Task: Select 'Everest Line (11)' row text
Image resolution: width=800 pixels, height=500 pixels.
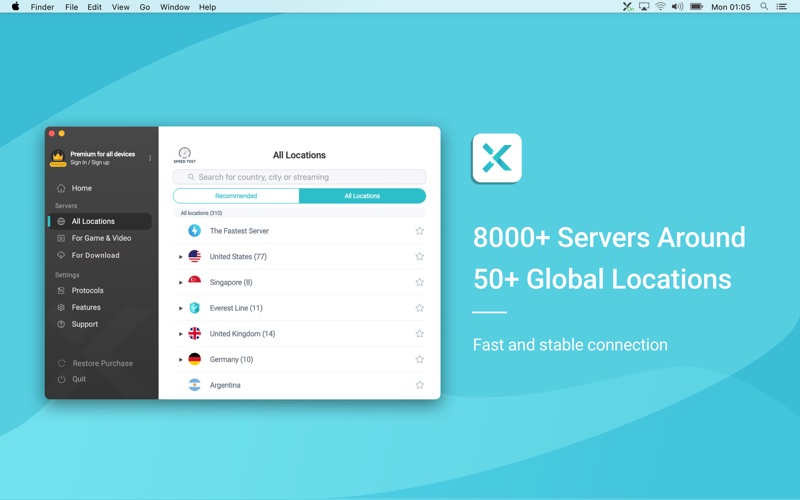Action: click(x=236, y=308)
